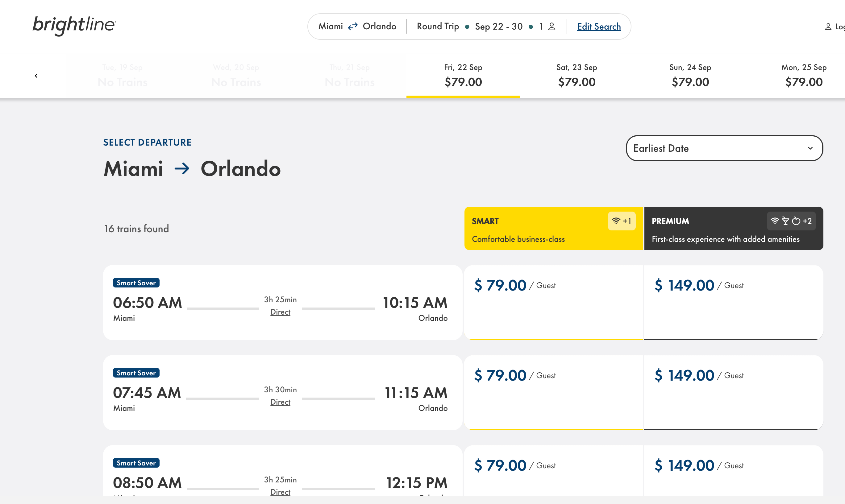
Task: Select $149 Premium fare for 07:45 AM train
Action: click(x=733, y=392)
